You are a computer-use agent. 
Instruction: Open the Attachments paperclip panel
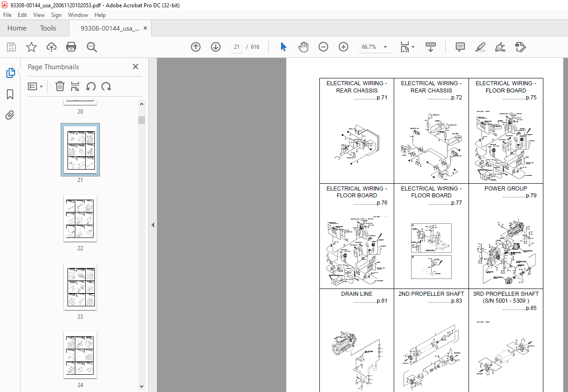[10, 115]
